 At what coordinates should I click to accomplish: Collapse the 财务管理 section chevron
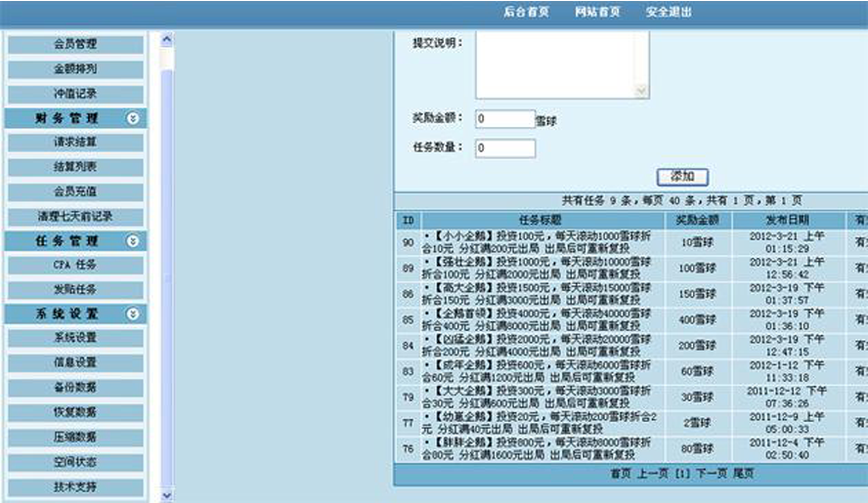(x=132, y=118)
